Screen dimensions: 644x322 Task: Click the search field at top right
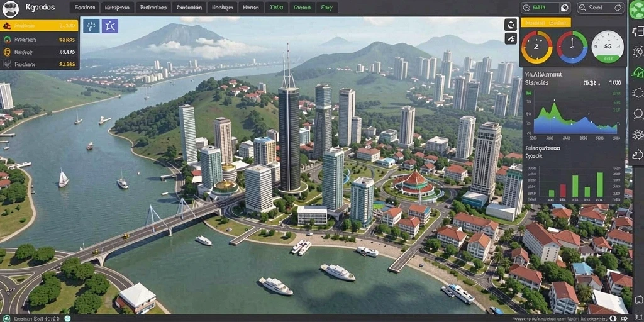(x=601, y=8)
